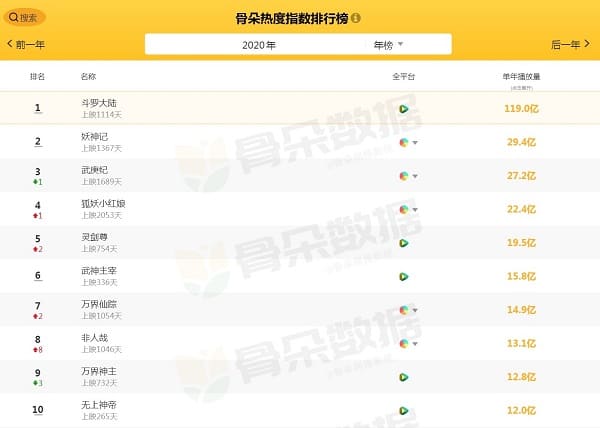Image resolution: width=600 pixels, height=428 pixels.
Task: Click multi-platform icon for 武庚纪
Action: pyautogui.click(x=404, y=176)
